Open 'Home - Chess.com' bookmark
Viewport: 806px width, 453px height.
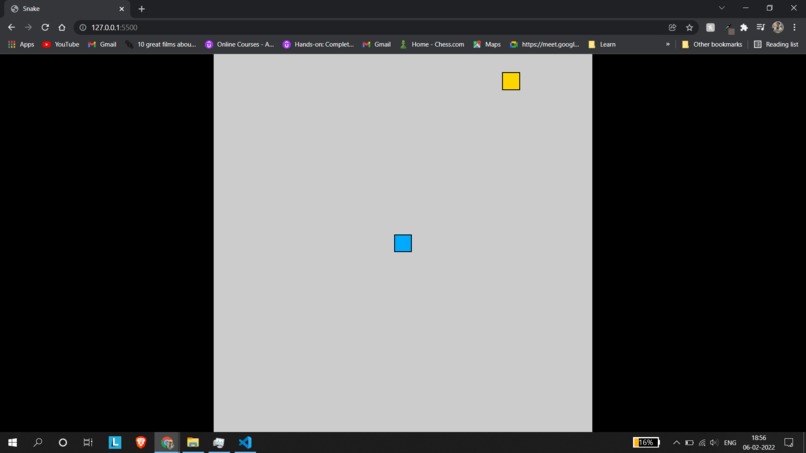tap(432, 44)
